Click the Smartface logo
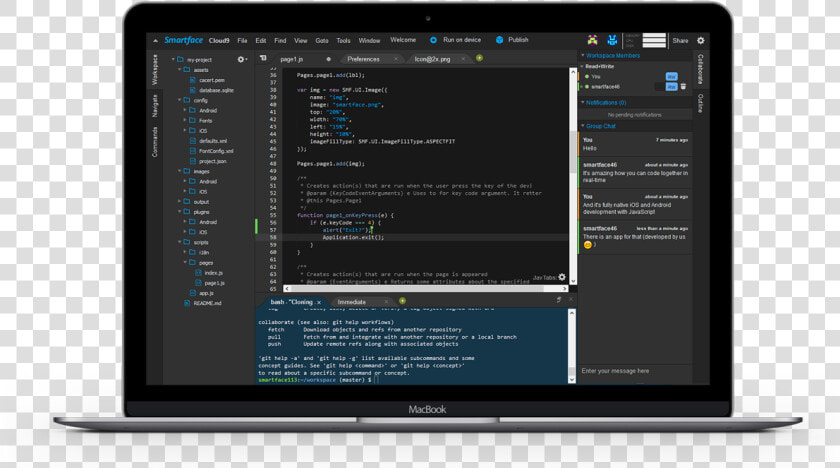 pos(183,40)
